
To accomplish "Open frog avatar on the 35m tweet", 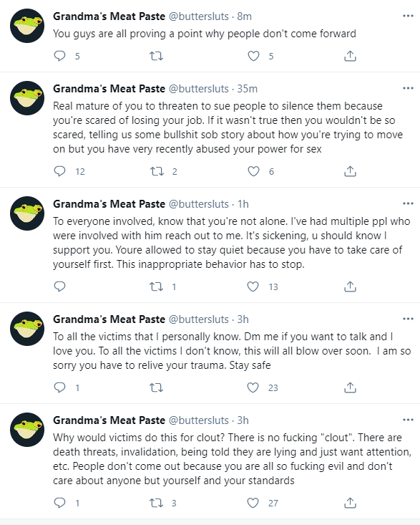I will pyautogui.click(x=27, y=98).
